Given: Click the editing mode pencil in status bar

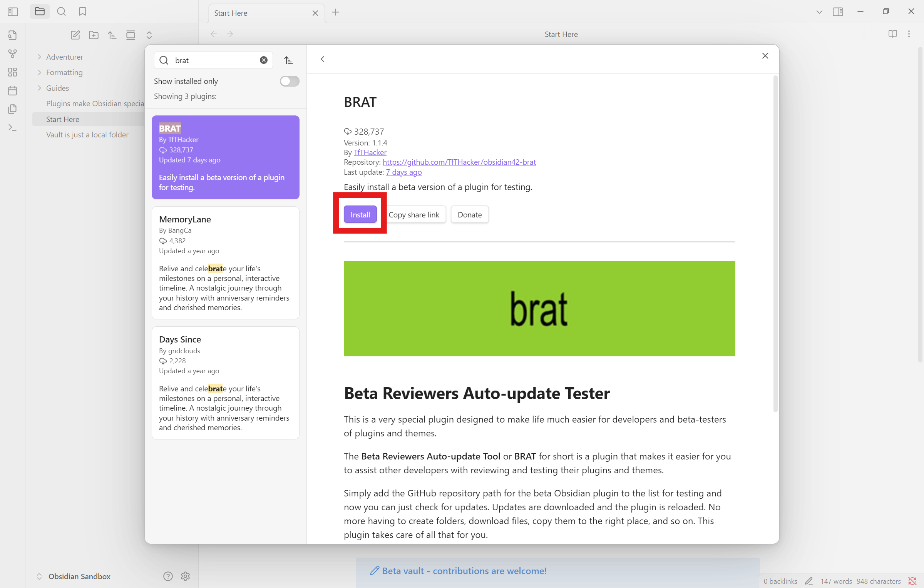Looking at the screenshot, I should click(x=809, y=581).
